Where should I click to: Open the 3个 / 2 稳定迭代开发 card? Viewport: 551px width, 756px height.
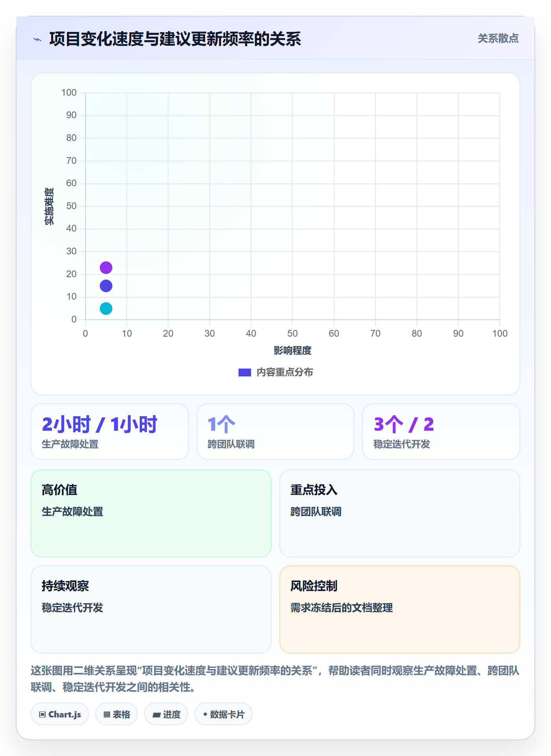click(441, 432)
